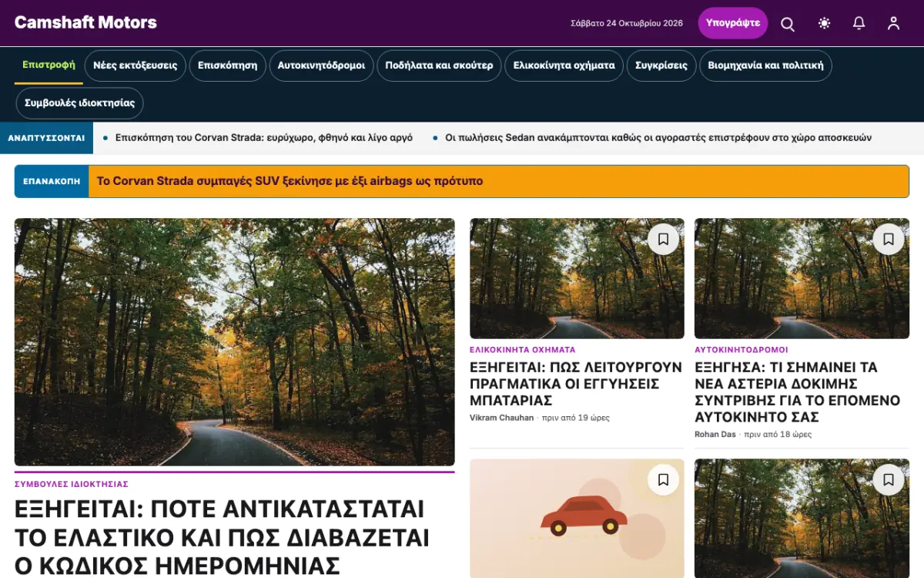Open Συμβουλές ιδιοκτησίας tab
The width and height of the screenshot is (924, 578).
tap(79, 103)
